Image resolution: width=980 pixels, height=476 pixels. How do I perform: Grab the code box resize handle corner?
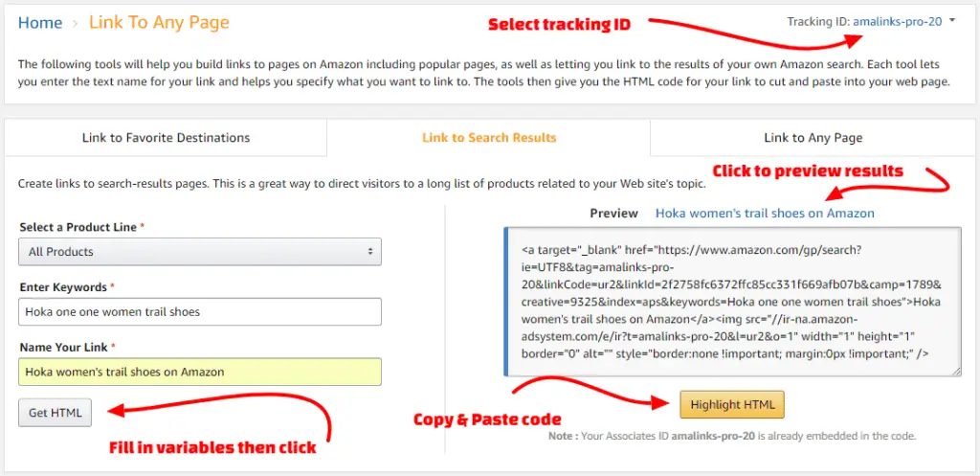click(x=956, y=372)
